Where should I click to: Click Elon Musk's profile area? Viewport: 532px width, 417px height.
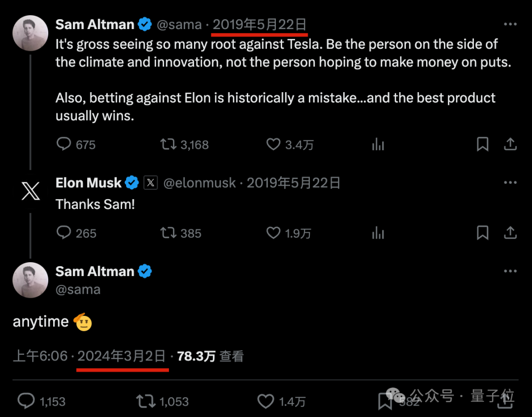coord(88,182)
